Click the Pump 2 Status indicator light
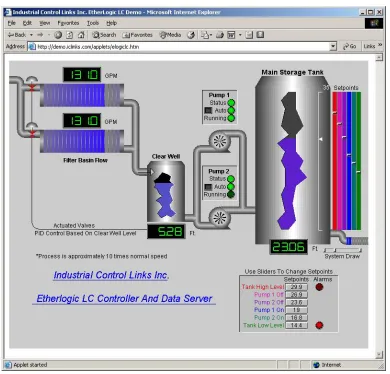 pos(231,179)
